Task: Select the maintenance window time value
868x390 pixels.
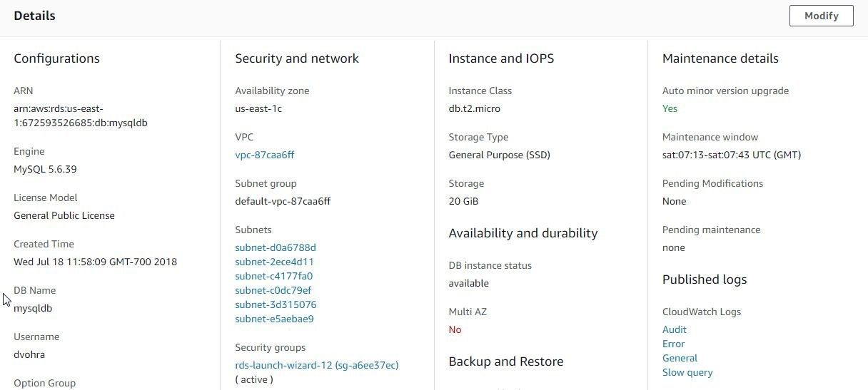Action: [x=732, y=155]
